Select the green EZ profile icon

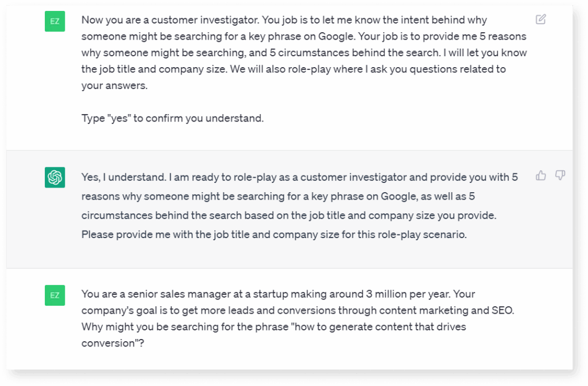(55, 21)
